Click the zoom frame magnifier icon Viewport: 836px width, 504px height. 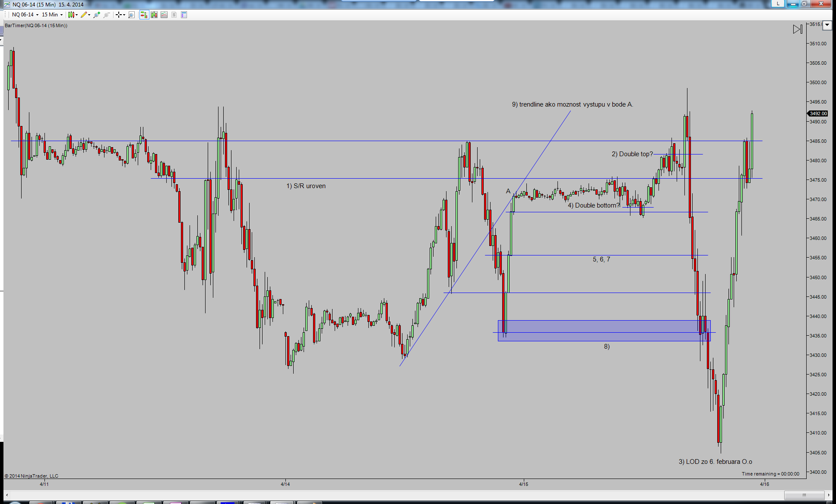tap(132, 15)
